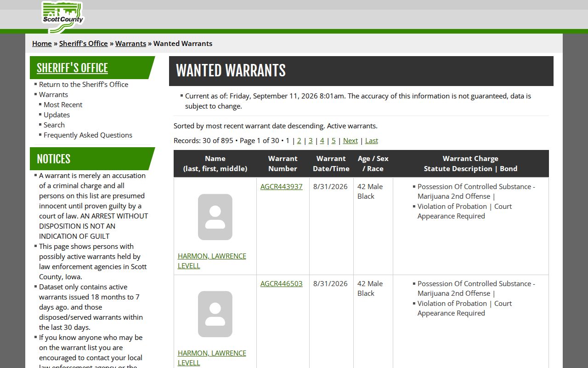Click 'Records: 30 of 895' text
The width and height of the screenshot is (588, 368).
point(204,140)
